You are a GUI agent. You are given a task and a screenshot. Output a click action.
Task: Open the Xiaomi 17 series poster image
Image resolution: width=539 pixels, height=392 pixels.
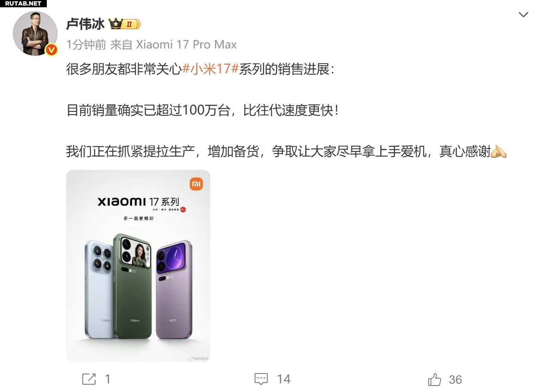tap(138, 266)
